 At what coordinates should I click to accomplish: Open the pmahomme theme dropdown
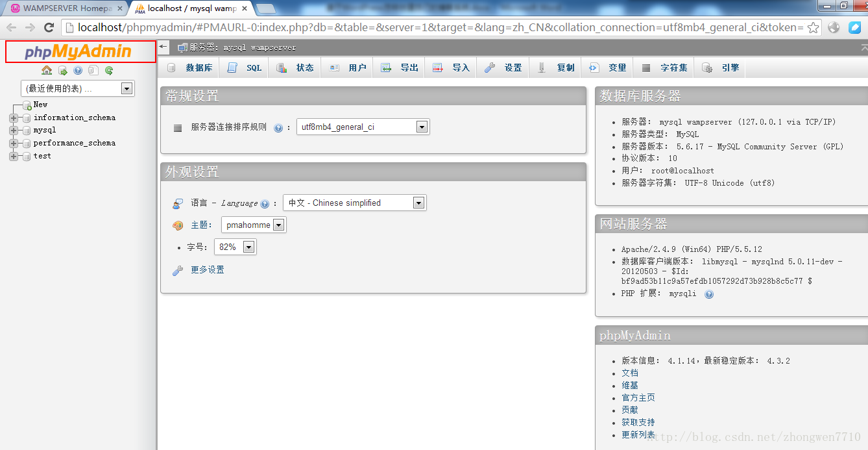[254, 225]
